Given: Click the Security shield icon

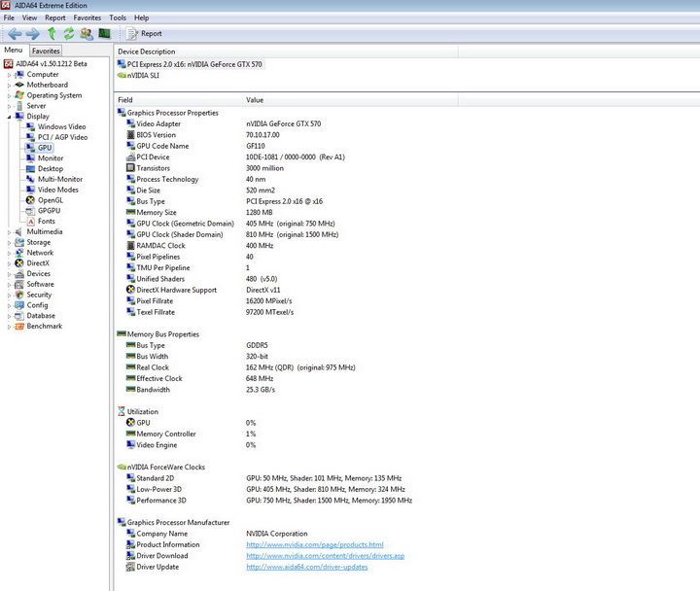Looking at the screenshot, I should pyautogui.click(x=19, y=295).
